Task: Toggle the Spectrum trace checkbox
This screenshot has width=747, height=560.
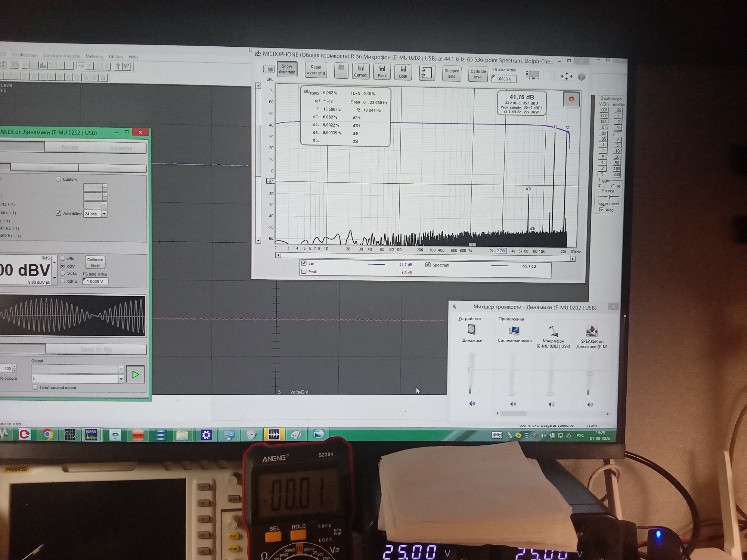Action: point(428,265)
